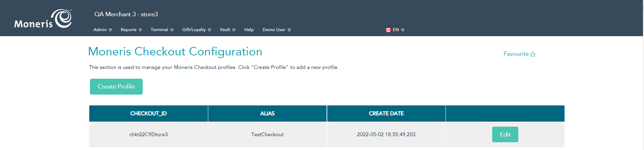Select the create date 2022-05-02 18:55:49.203
644x150 pixels.
pos(386,134)
